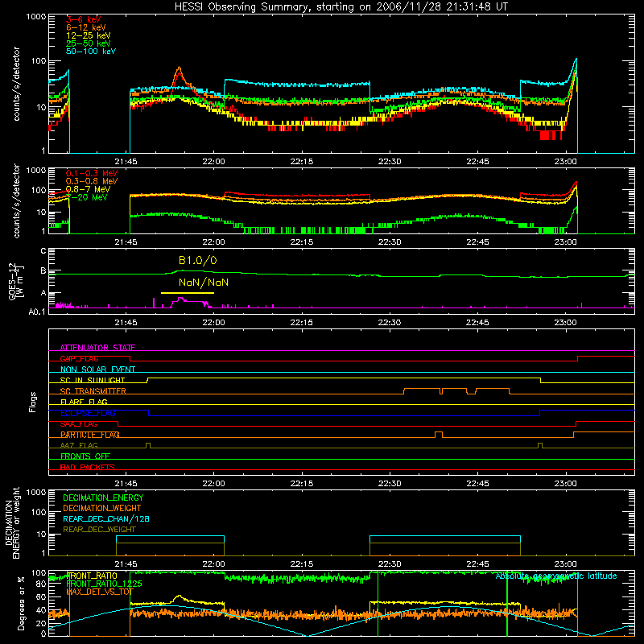This screenshot has width=644, height=644.
Task: Select the 12-25 keV legend label
Action: (89, 35)
